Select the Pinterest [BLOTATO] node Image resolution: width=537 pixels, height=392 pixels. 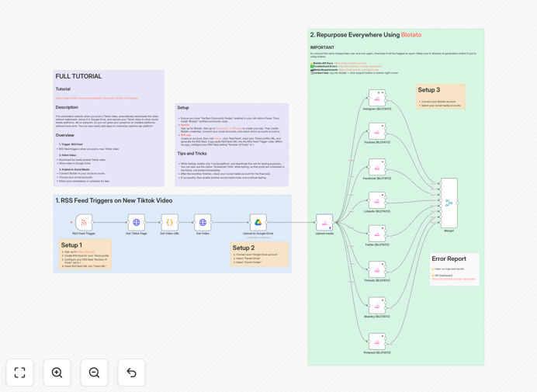click(377, 342)
